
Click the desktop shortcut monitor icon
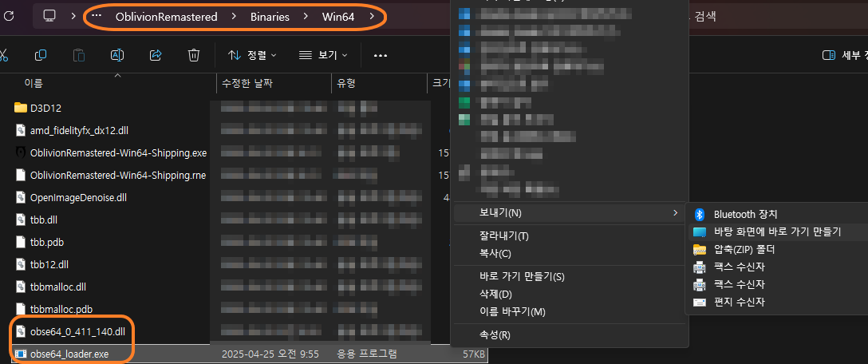pyautogui.click(x=700, y=232)
